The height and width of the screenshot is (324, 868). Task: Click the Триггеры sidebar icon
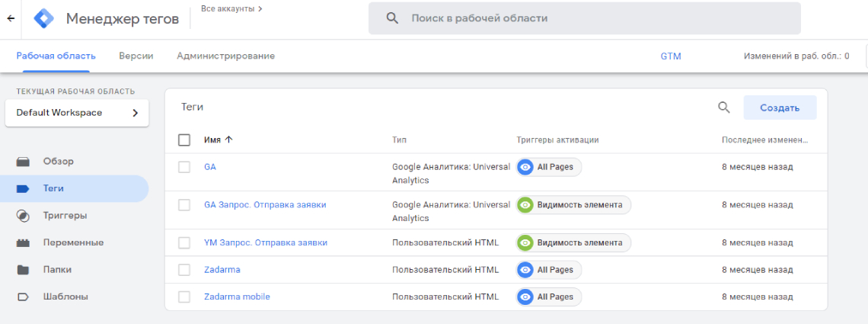(x=23, y=216)
